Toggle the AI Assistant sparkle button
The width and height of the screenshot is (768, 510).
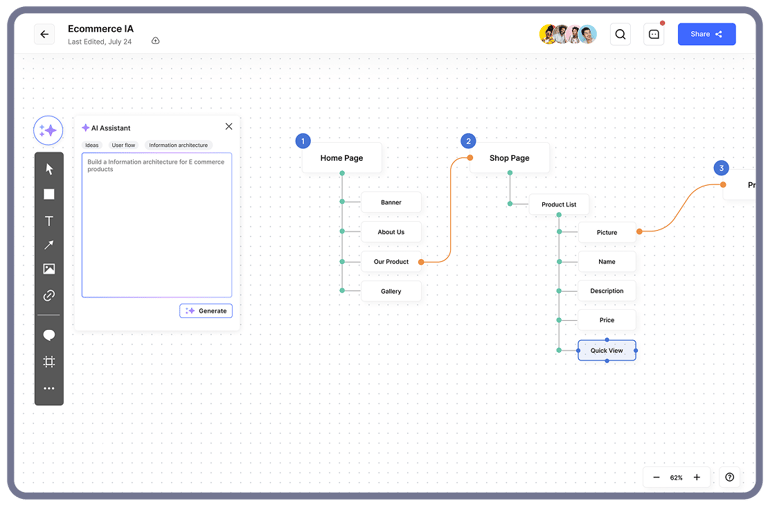(48, 130)
